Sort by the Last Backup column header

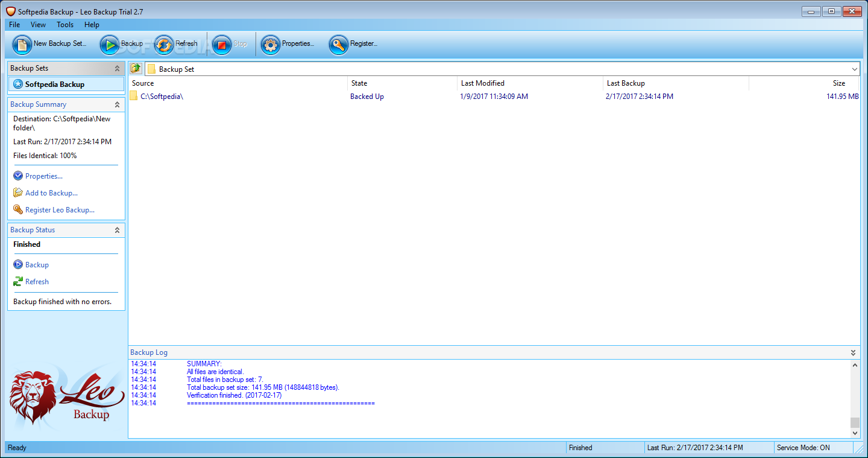point(676,83)
